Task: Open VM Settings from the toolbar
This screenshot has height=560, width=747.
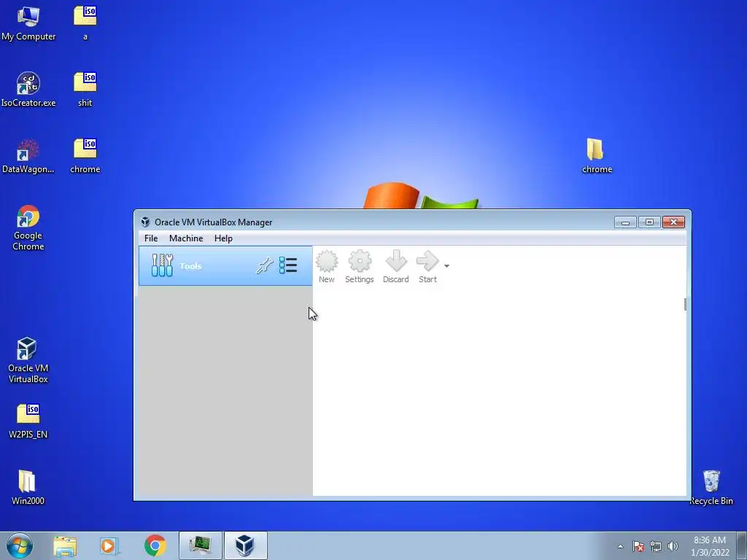Action: [359, 267]
